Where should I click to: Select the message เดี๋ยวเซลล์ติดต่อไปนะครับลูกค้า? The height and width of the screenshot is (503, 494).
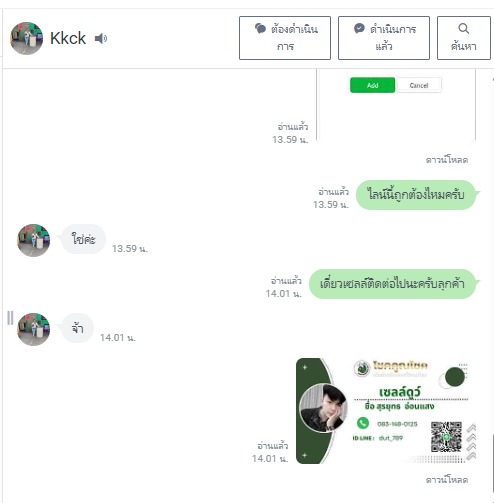click(x=392, y=284)
